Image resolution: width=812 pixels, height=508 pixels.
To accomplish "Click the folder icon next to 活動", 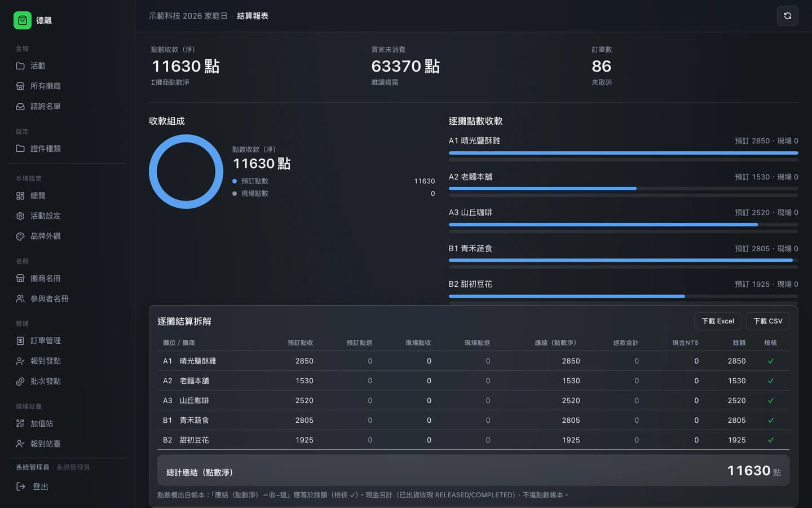I will [20, 66].
